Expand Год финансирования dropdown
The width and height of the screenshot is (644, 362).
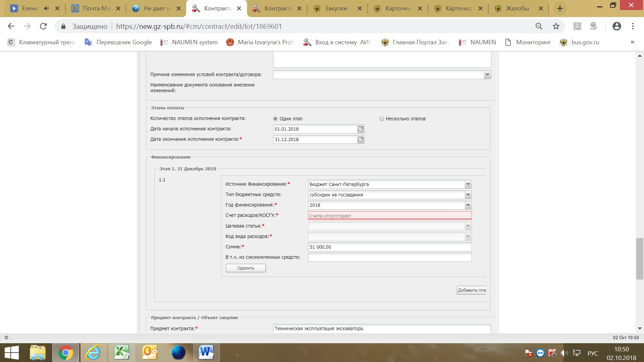[468, 205]
